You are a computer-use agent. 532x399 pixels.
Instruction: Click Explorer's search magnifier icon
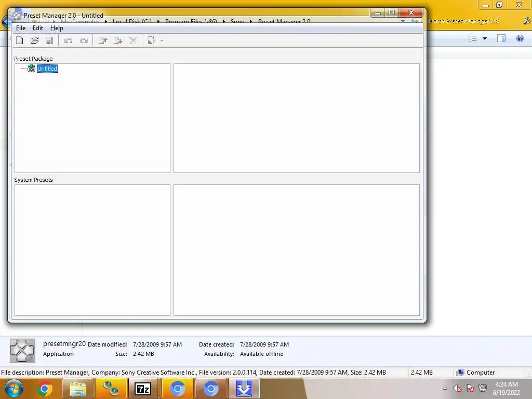[527, 21]
